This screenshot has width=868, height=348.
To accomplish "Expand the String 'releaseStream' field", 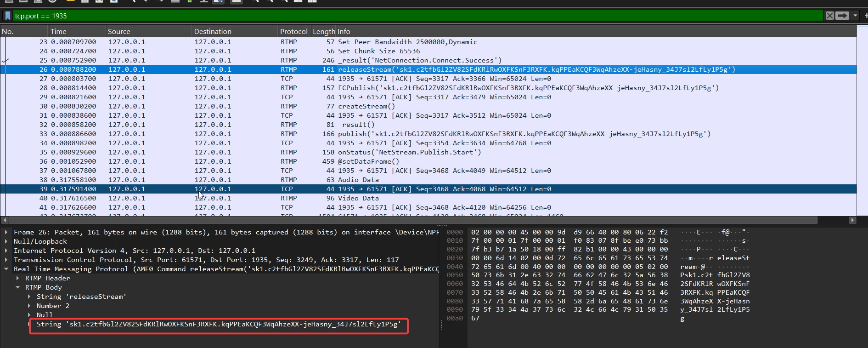I will [29, 297].
